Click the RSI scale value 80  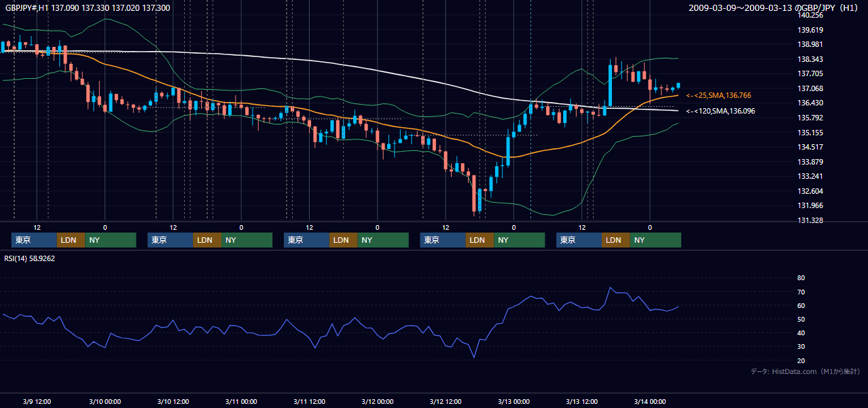(x=801, y=278)
